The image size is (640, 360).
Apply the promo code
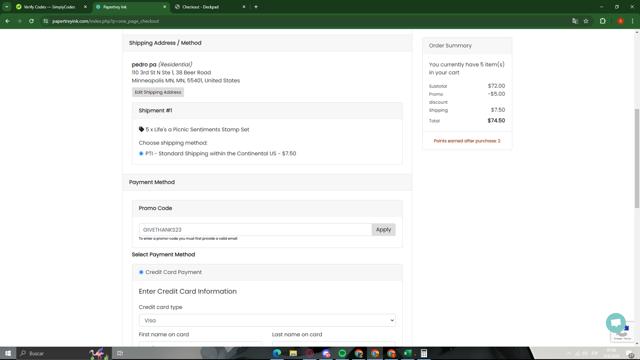(x=383, y=230)
